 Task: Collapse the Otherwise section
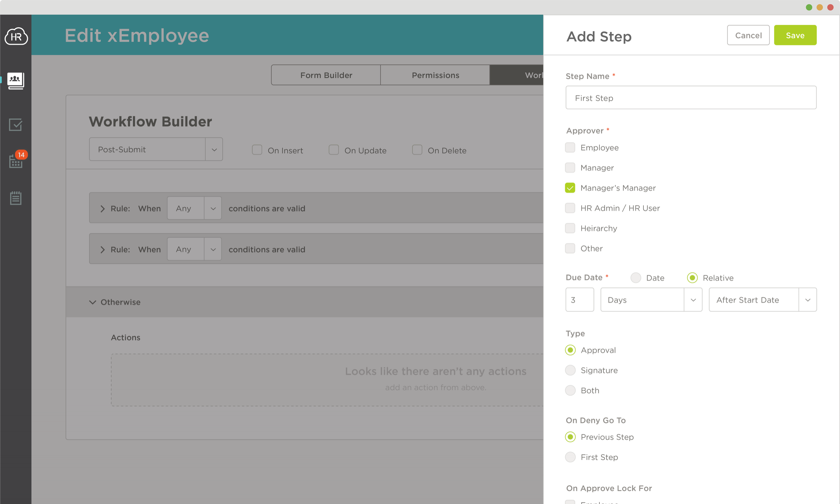(92, 302)
